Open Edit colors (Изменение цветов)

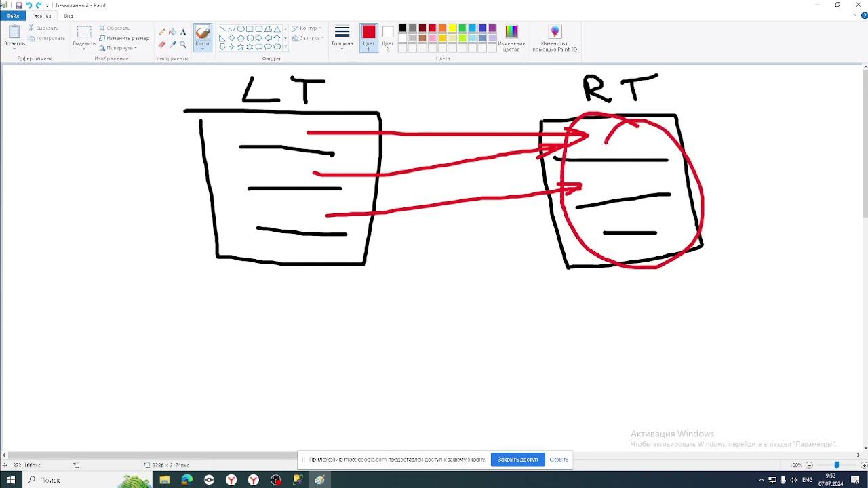[511, 38]
